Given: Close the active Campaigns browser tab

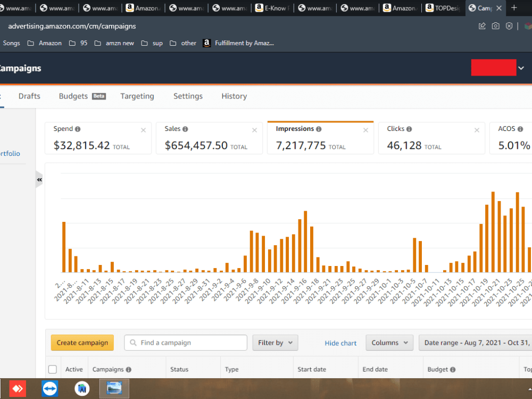Looking at the screenshot, I should click(499, 8).
